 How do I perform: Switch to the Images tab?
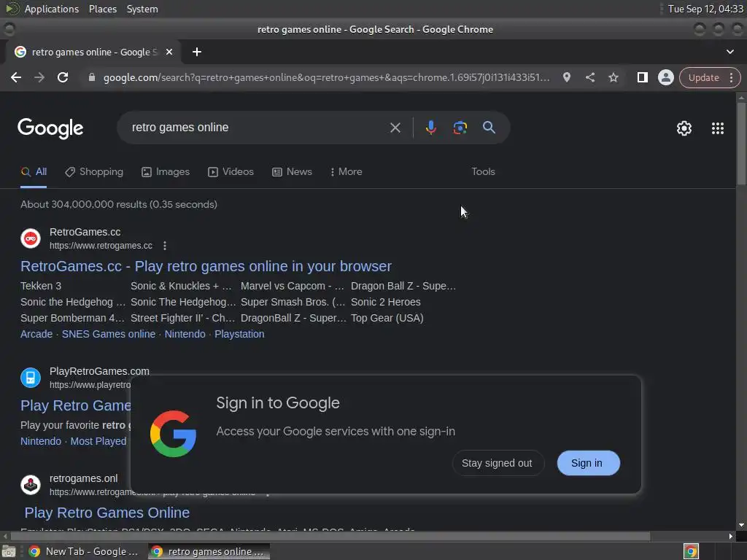(166, 172)
